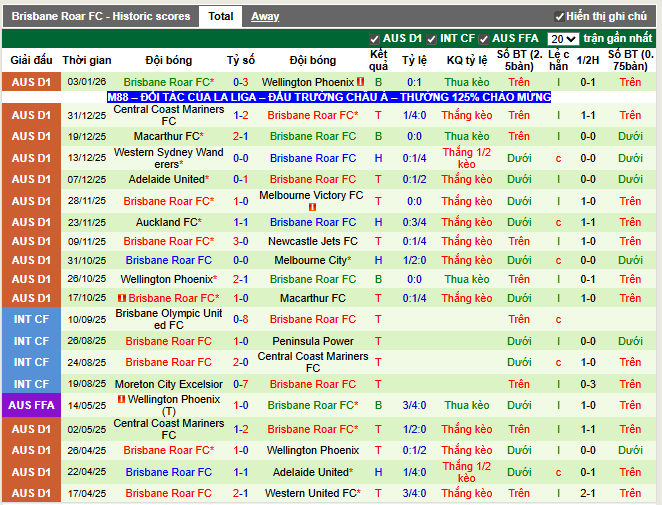Click the date 22/04/25

[87, 472]
